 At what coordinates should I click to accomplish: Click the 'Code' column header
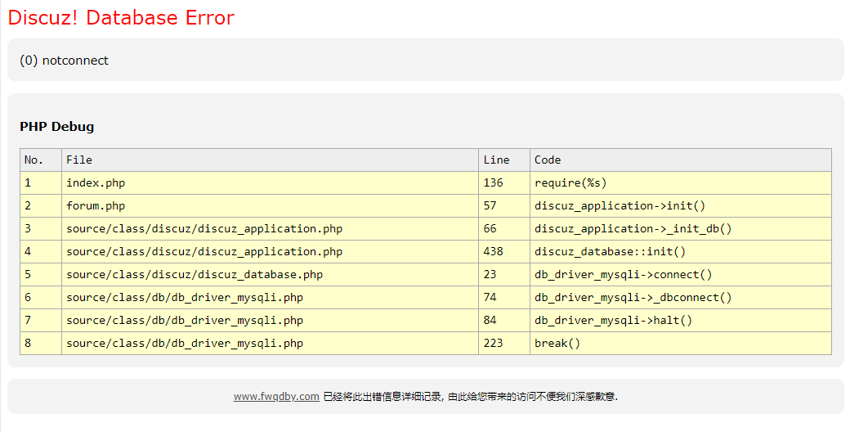point(681,160)
